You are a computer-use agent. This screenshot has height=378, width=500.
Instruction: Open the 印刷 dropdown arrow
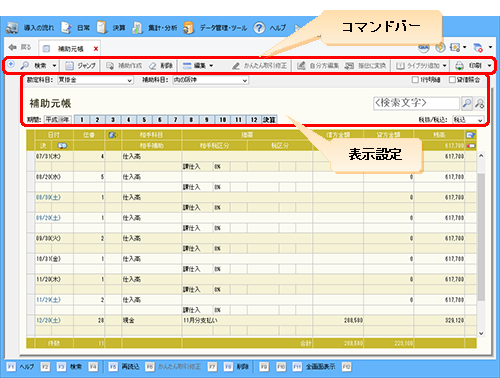[x=489, y=66]
